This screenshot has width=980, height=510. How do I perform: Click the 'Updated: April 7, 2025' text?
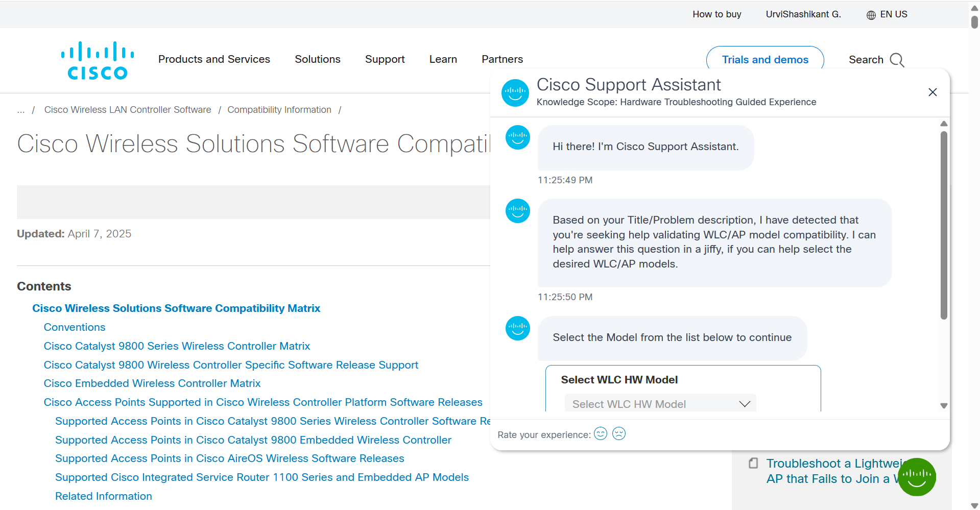coord(74,234)
